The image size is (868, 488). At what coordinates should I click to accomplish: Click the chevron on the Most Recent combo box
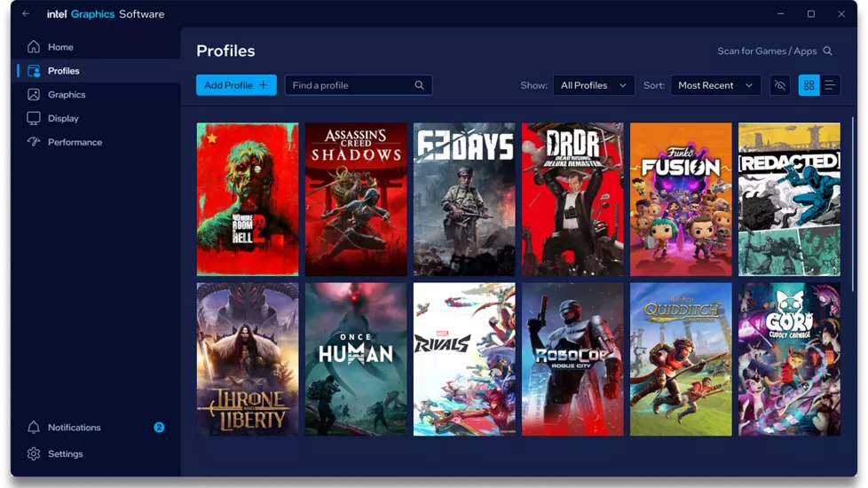749,85
